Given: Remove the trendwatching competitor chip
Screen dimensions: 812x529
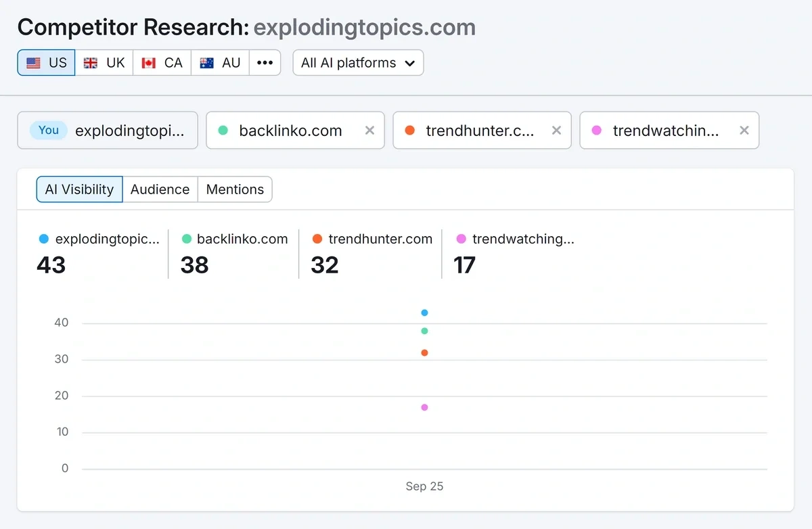Looking at the screenshot, I should (744, 131).
